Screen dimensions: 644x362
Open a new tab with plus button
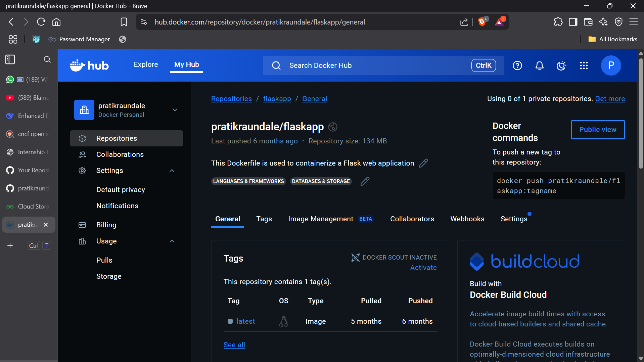(x=10, y=245)
